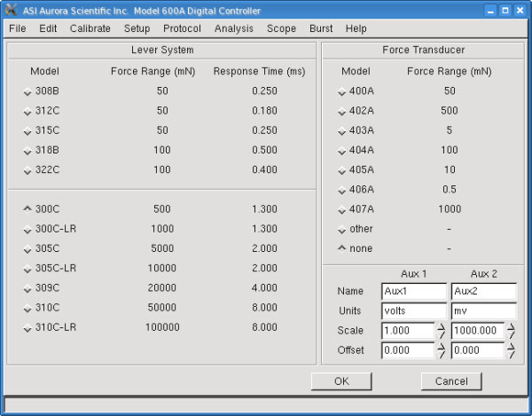Decrease the Aux 2 Scale with down arrow
Image resolution: width=532 pixels, height=416 pixels.
tap(511, 335)
